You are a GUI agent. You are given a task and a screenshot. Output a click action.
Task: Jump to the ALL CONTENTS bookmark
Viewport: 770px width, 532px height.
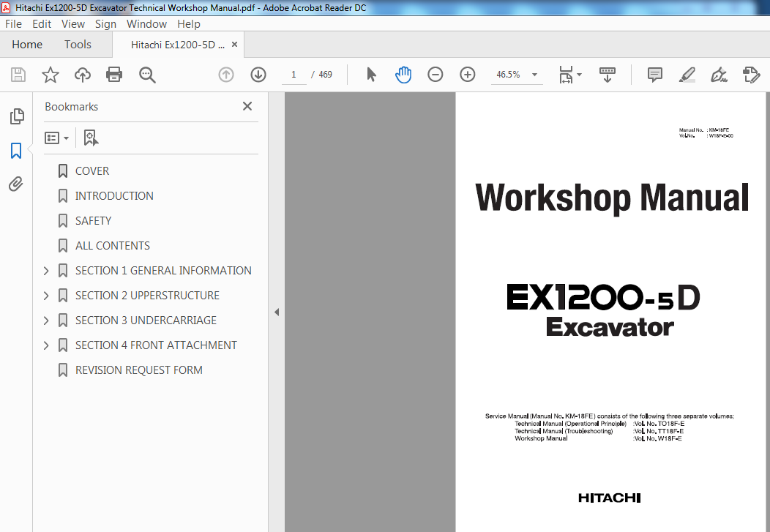tap(113, 245)
